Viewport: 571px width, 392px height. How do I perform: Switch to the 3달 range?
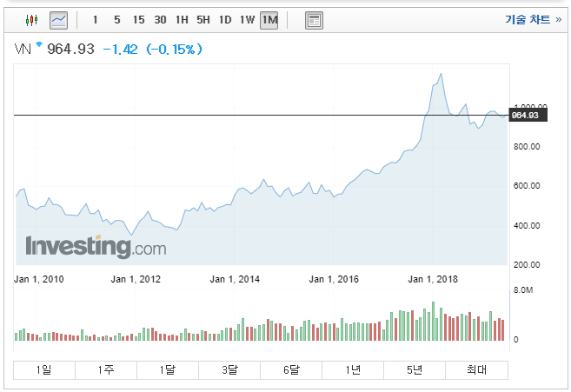pos(229,370)
